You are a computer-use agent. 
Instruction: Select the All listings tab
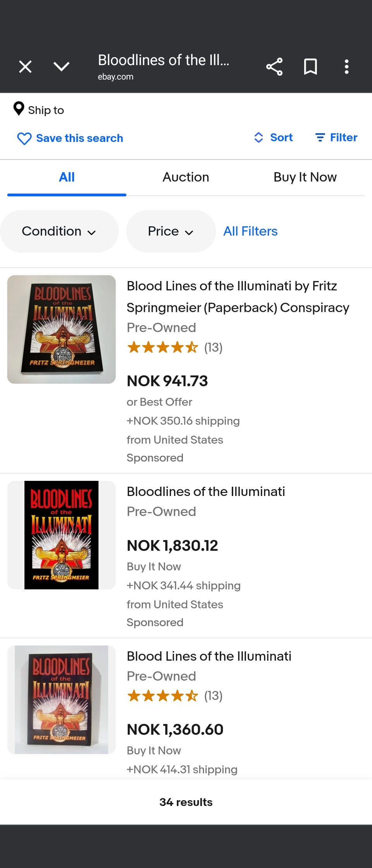coord(67,177)
